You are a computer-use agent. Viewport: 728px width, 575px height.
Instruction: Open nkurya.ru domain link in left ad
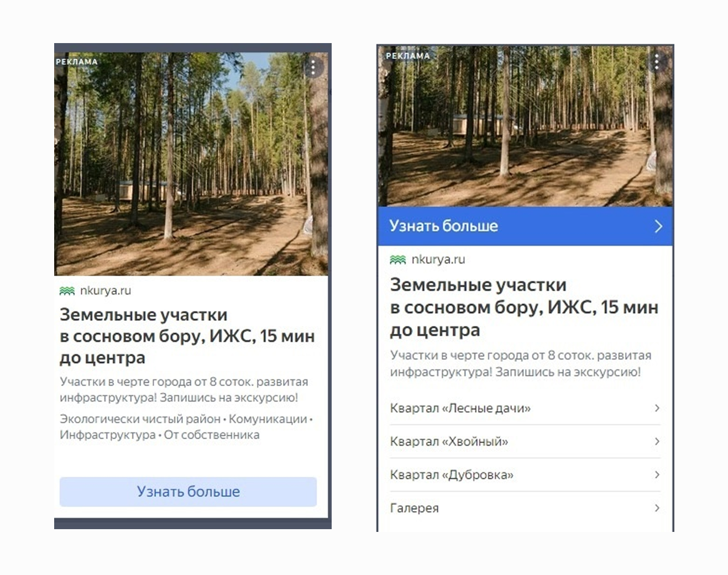tap(105, 291)
